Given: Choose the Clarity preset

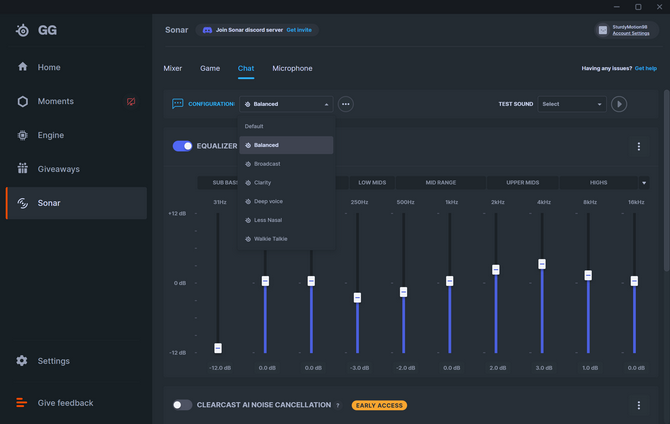Looking at the screenshot, I should click(286, 183).
